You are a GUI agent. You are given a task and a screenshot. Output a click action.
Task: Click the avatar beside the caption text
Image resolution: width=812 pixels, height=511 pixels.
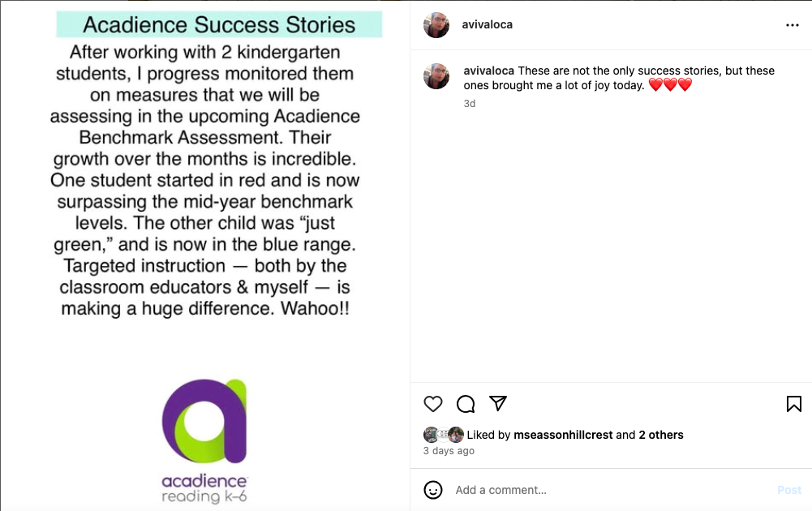point(436,76)
